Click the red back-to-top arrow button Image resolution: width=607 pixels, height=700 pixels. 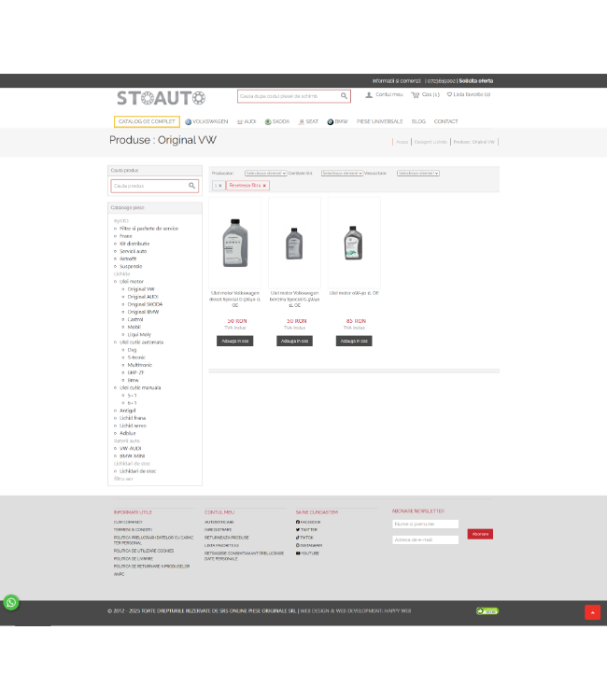(x=593, y=612)
